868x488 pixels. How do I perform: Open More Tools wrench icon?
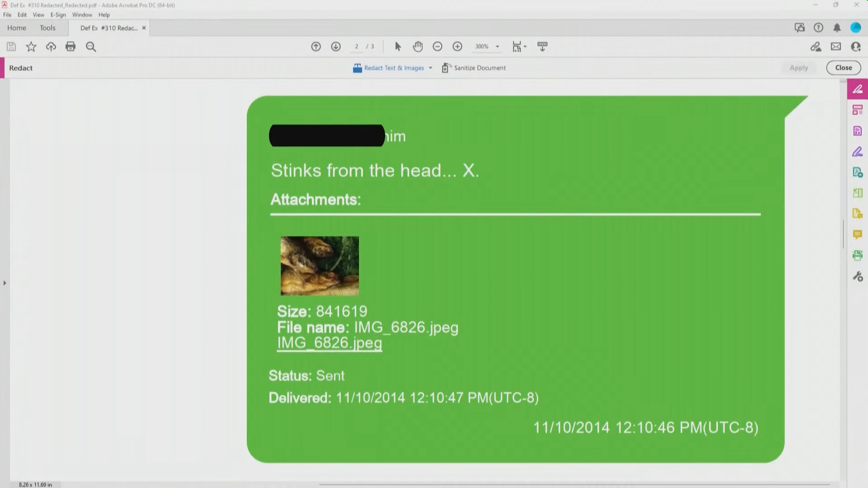pos(858,277)
